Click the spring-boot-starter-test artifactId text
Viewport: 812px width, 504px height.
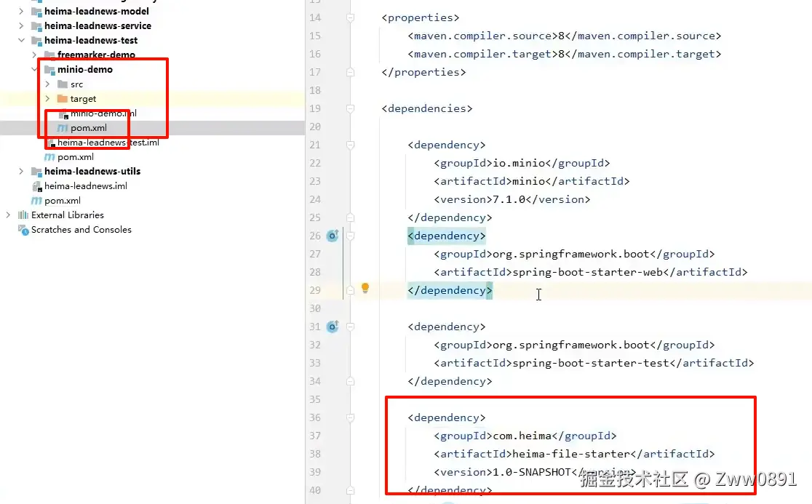coord(591,363)
